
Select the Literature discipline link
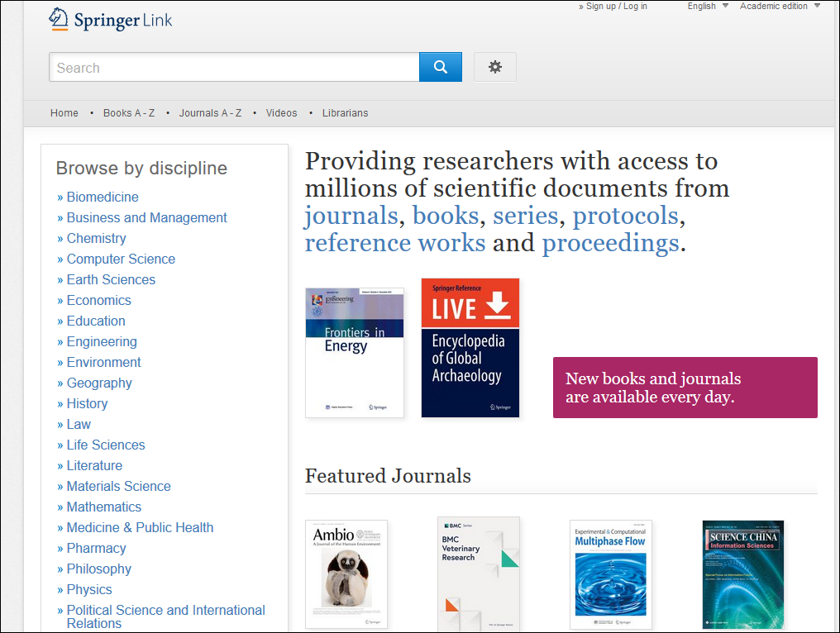click(94, 466)
